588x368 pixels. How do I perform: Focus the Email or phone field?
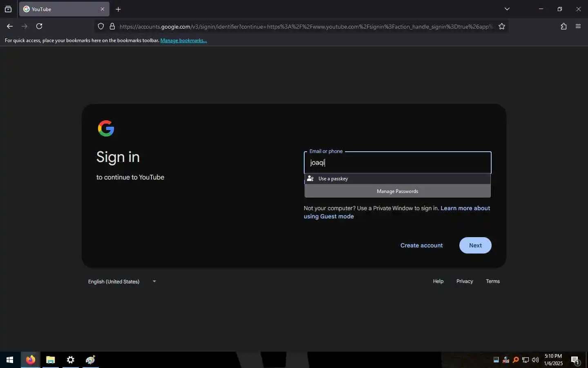(x=397, y=163)
